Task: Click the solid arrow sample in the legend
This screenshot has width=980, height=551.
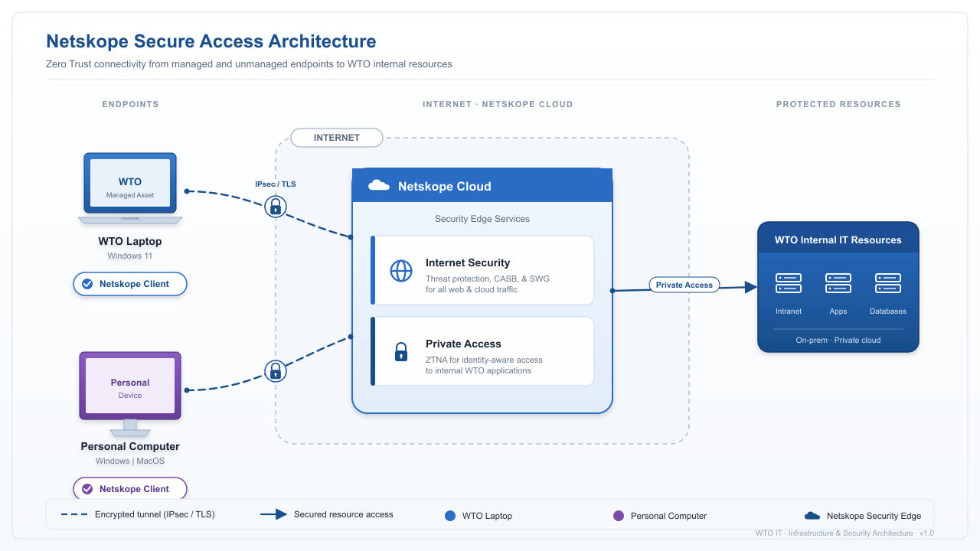Action: [x=273, y=515]
